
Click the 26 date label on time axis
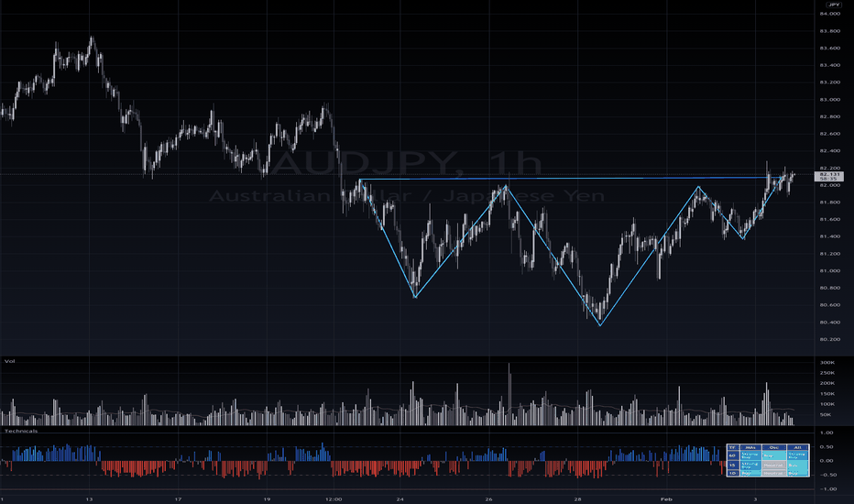tap(488, 499)
